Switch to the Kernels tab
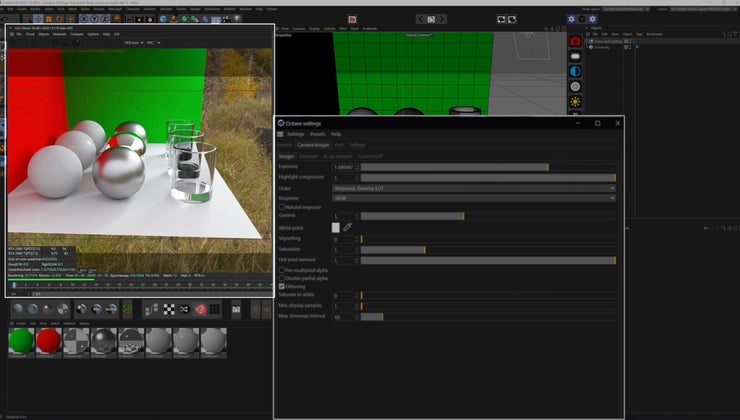The height and width of the screenshot is (420, 740). coord(285,145)
